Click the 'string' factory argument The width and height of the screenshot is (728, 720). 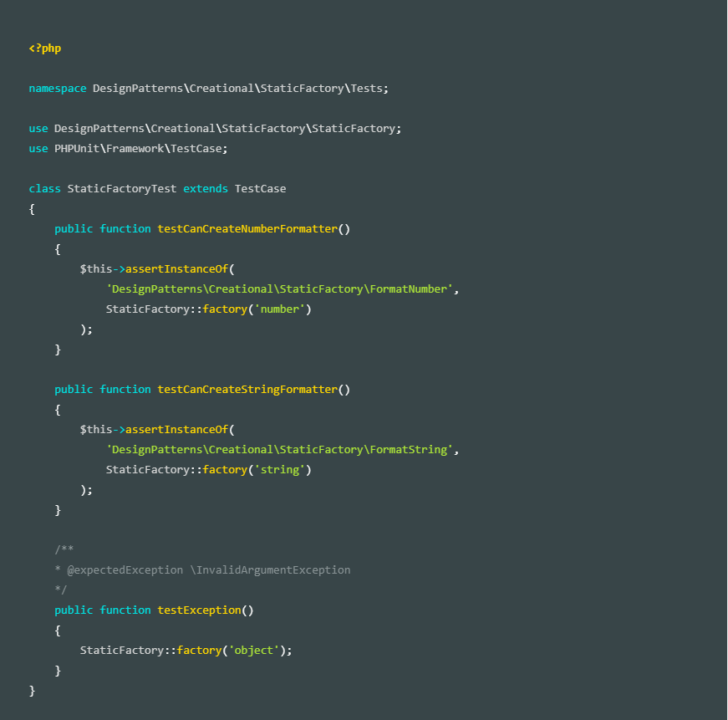point(280,470)
